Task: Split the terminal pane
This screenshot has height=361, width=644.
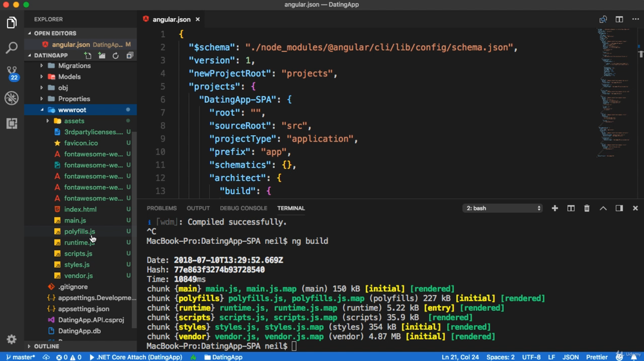Action: coord(571,208)
